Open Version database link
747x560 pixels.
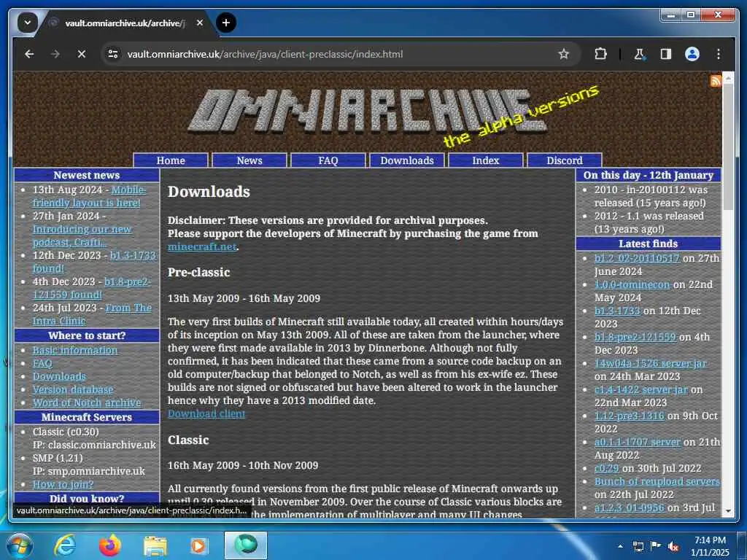73,389
